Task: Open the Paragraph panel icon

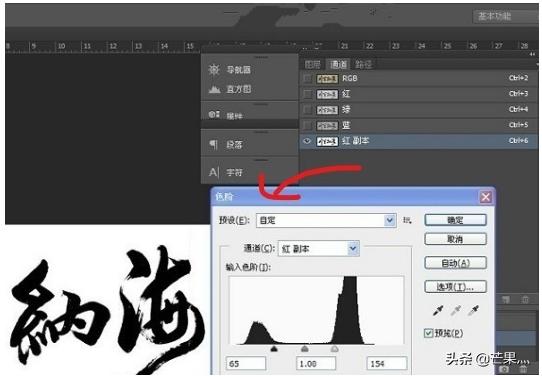Action: (x=213, y=144)
